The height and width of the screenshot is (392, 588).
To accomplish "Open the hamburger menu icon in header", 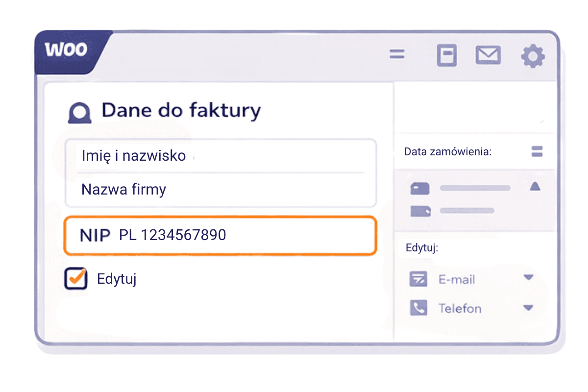I will 396,54.
